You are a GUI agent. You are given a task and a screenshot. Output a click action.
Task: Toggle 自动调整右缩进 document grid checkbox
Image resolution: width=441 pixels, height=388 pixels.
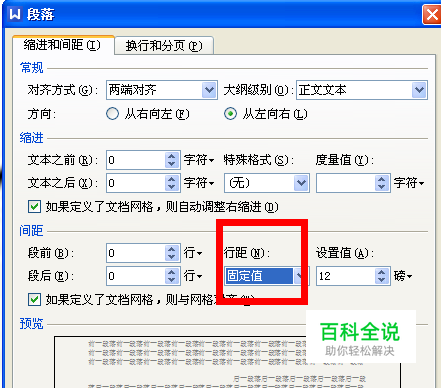(34, 207)
